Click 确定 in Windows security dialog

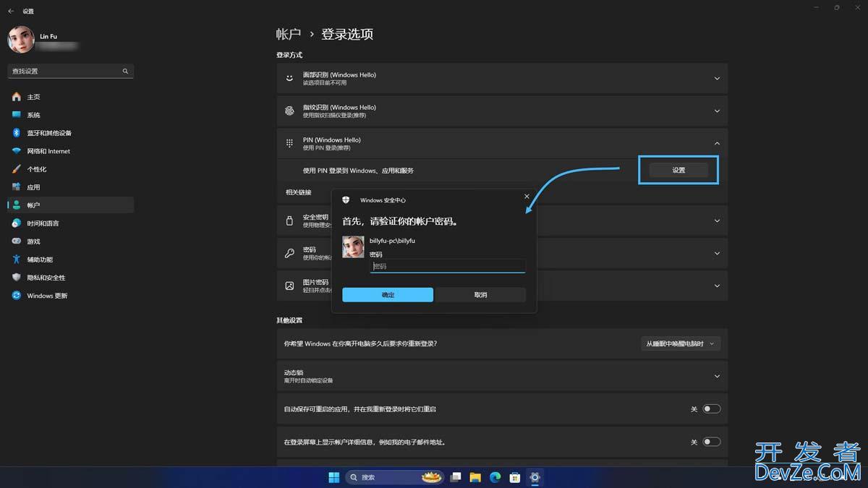pyautogui.click(x=388, y=295)
